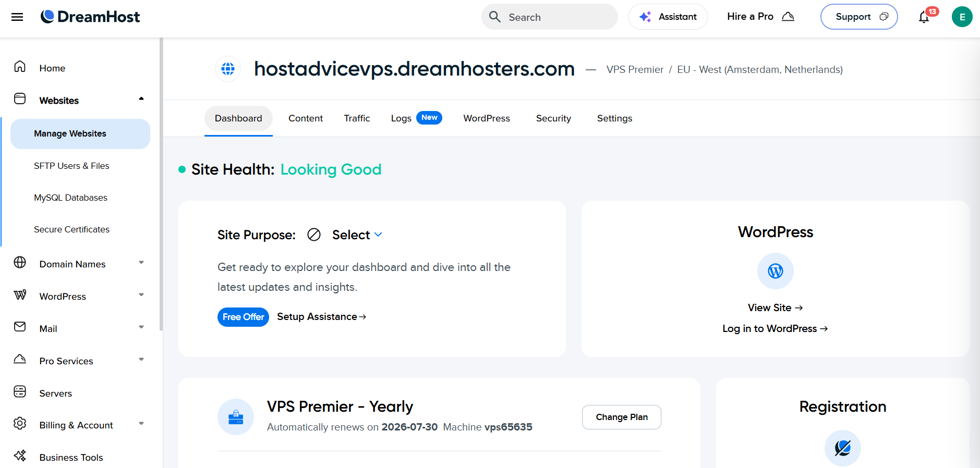Go to Manage Websites

point(80,134)
